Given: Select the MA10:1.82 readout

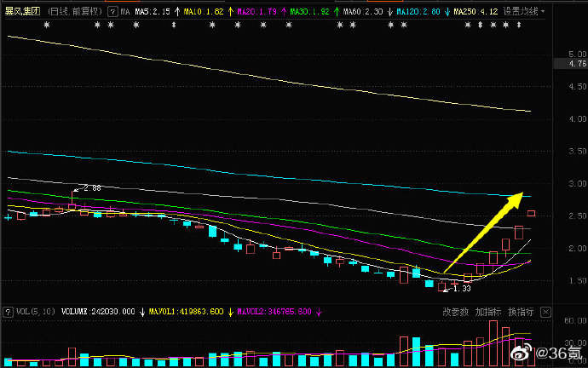Looking at the screenshot, I should pos(204,12).
